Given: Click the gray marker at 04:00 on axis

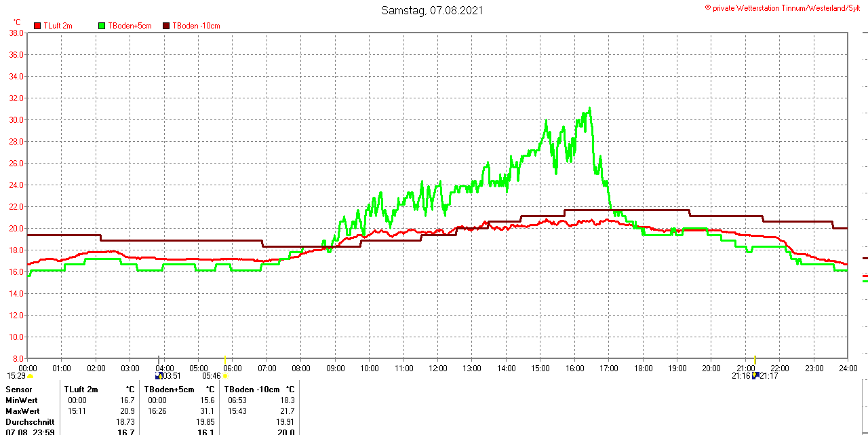Looking at the screenshot, I should (159, 359).
